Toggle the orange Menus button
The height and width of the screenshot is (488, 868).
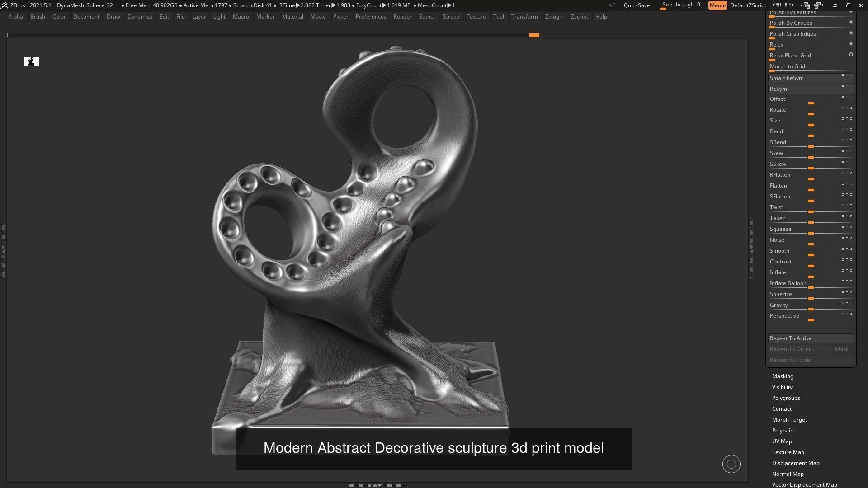(718, 5)
